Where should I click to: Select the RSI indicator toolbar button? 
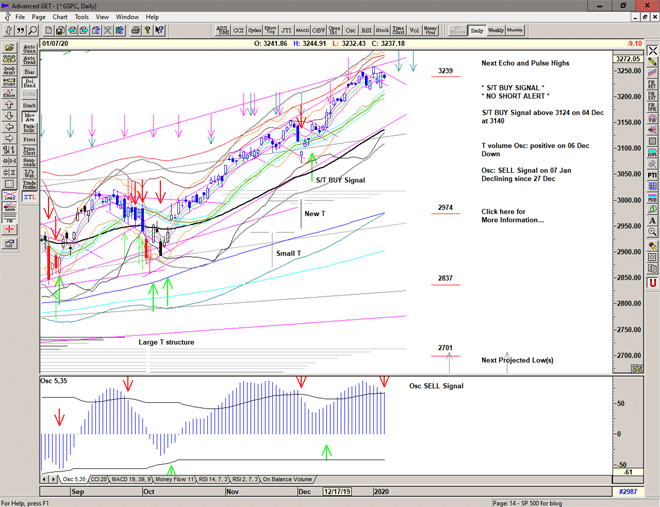[364, 30]
